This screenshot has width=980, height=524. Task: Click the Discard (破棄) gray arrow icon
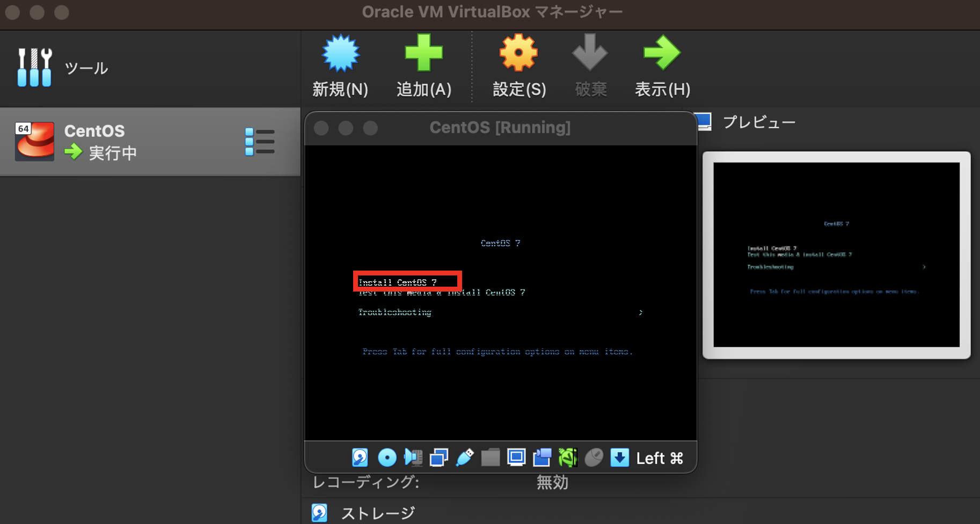tap(590, 52)
